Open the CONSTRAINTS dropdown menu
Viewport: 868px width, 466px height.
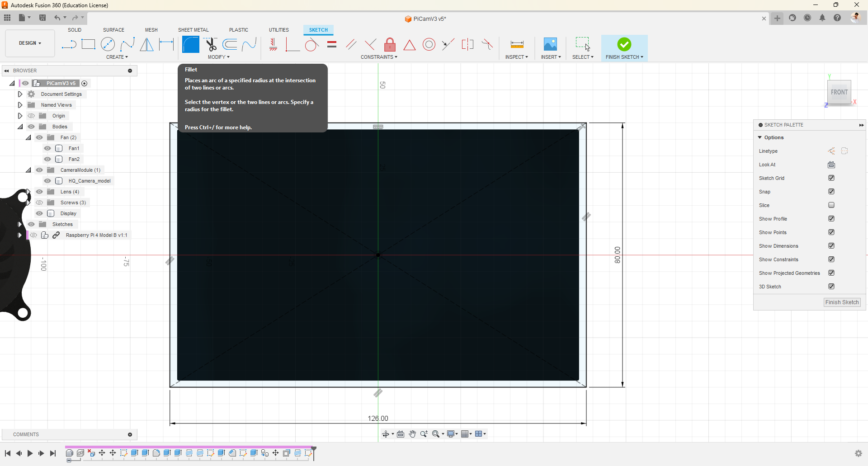tap(379, 57)
